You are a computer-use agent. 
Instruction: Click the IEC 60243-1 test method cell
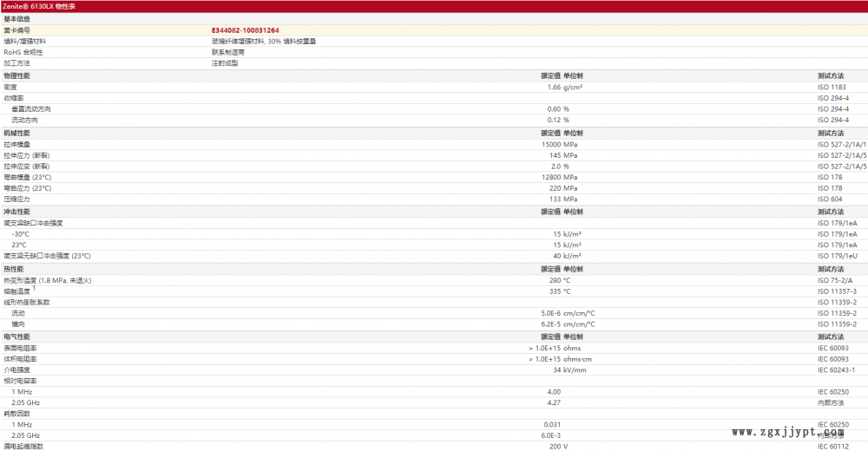pos(836,370)
